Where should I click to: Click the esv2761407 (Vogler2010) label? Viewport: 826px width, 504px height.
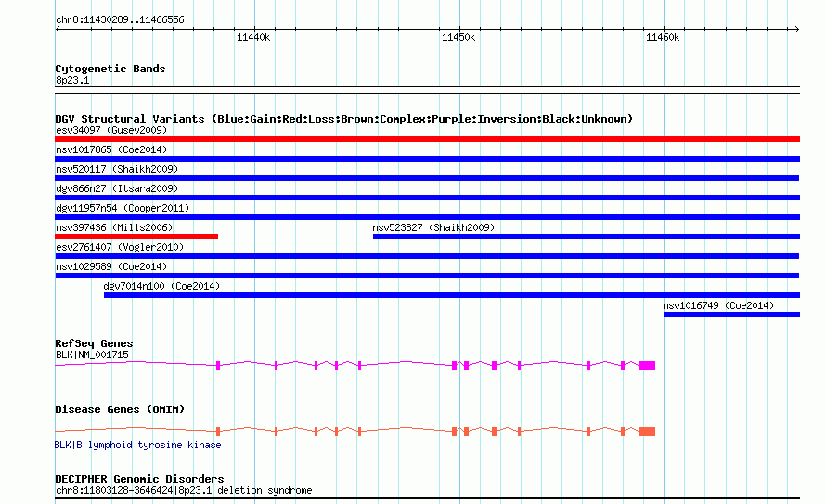tap(120, 247)
